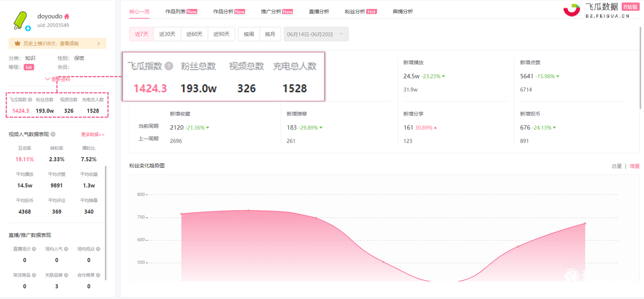
Task: Click help icon beside 带货商品
Action: [33, 275]
